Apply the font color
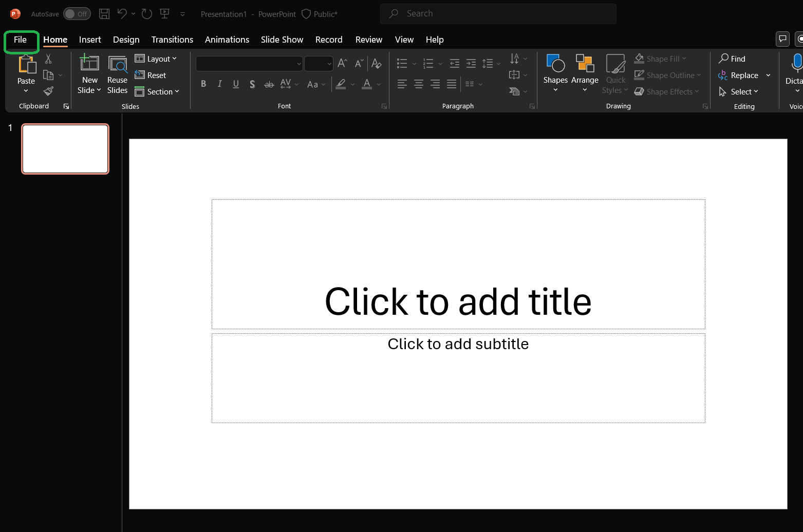Screen dimensions: 803x532 (x=367, y=84)
